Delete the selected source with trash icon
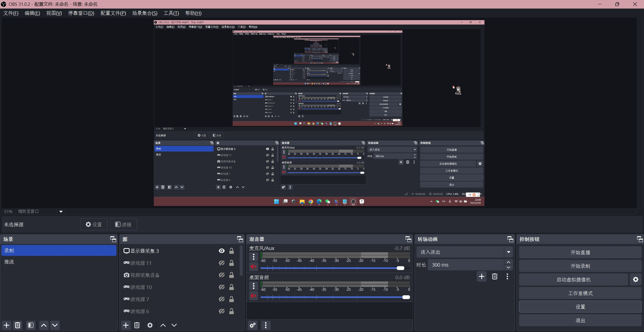 (137, 325)
